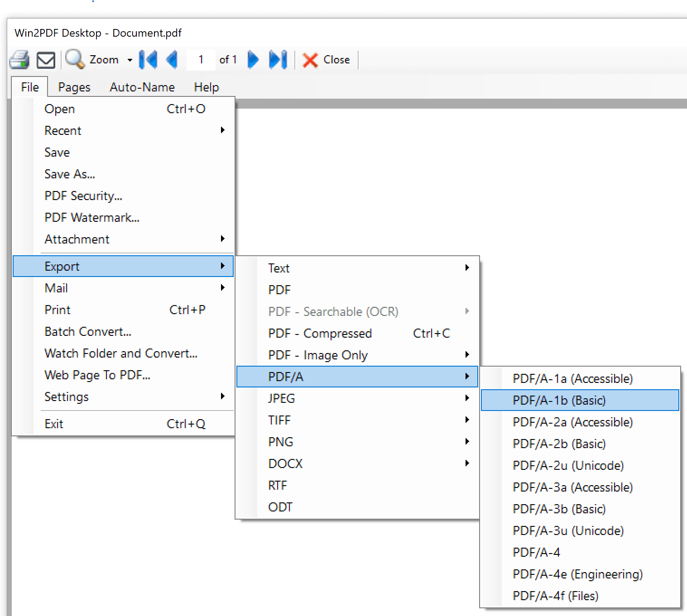Expand PDF - Image Only submenu
This screenshot has width=687, height=616.
357,355
